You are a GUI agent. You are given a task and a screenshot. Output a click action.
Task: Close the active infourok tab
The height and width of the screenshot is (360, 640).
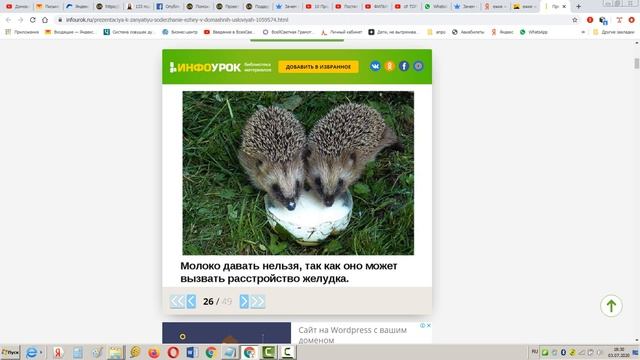point(564,7)
